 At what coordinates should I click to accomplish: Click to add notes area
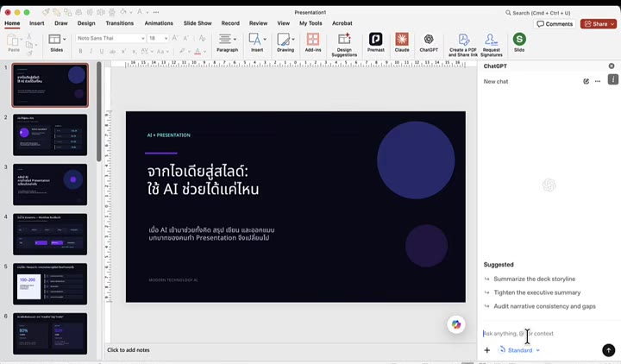pos(129,350)
